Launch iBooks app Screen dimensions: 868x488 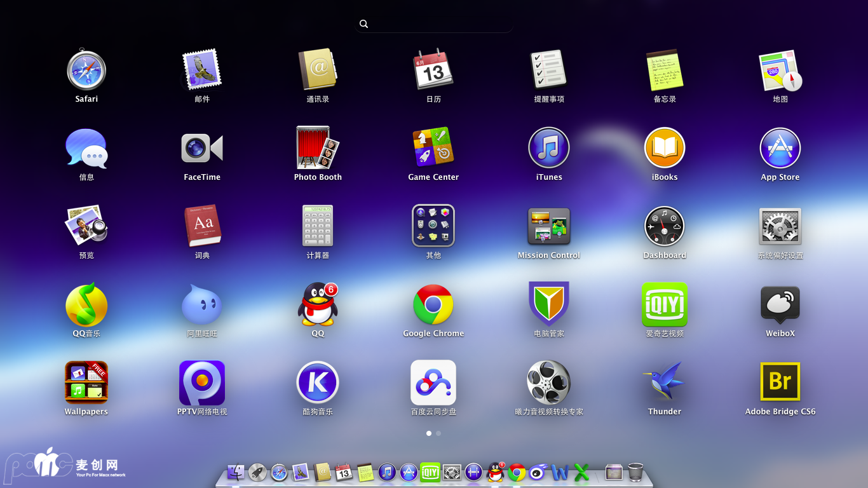[665, 148]
